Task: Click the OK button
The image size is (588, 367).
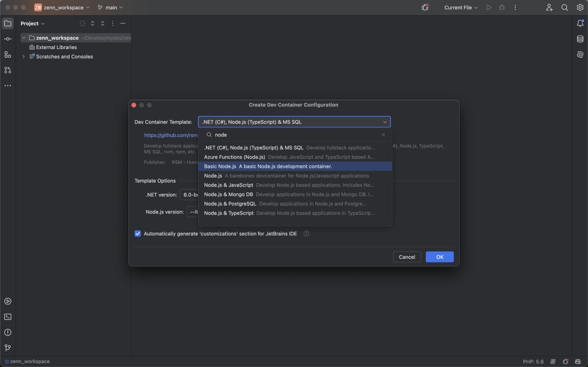Action: point(440,257)
